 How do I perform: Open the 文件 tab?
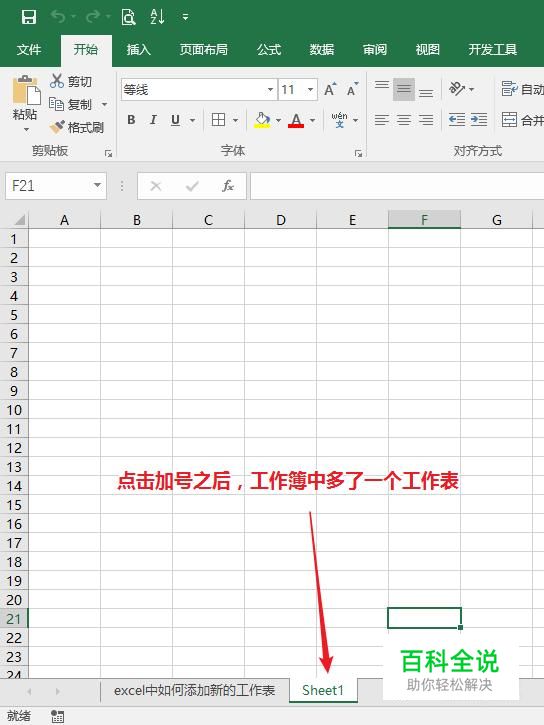pyautogui.click(x=29, y=49)
